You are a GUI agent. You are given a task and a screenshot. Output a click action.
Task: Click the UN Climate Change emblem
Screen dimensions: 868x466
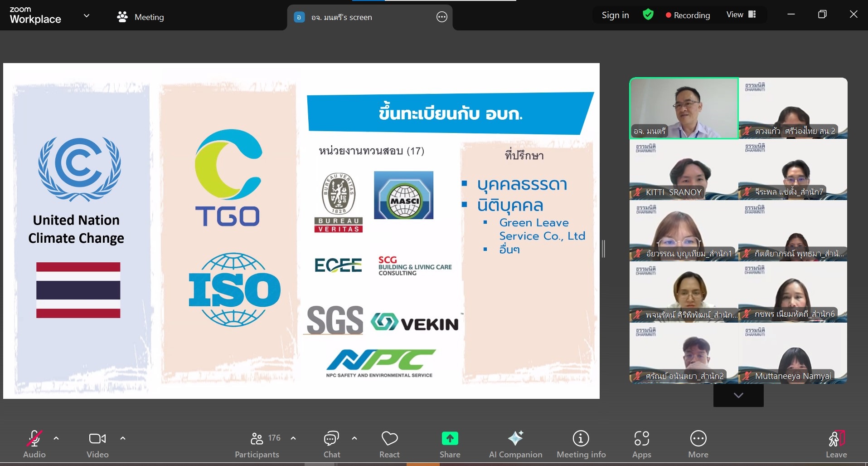[79, 170]
